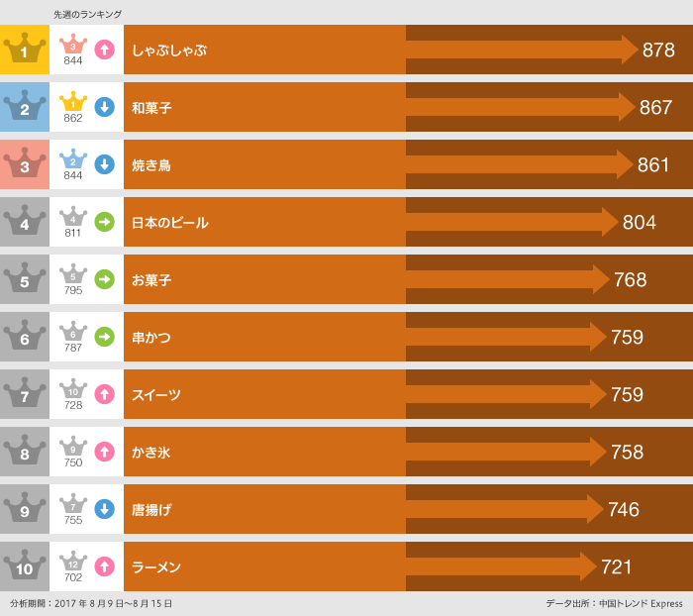Screen dimensions: 693x616
Task: Click the 先週のランキング header text
Action: pos(87,14)
